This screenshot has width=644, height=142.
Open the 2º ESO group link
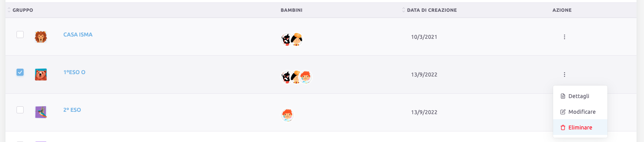coord(72,110)
